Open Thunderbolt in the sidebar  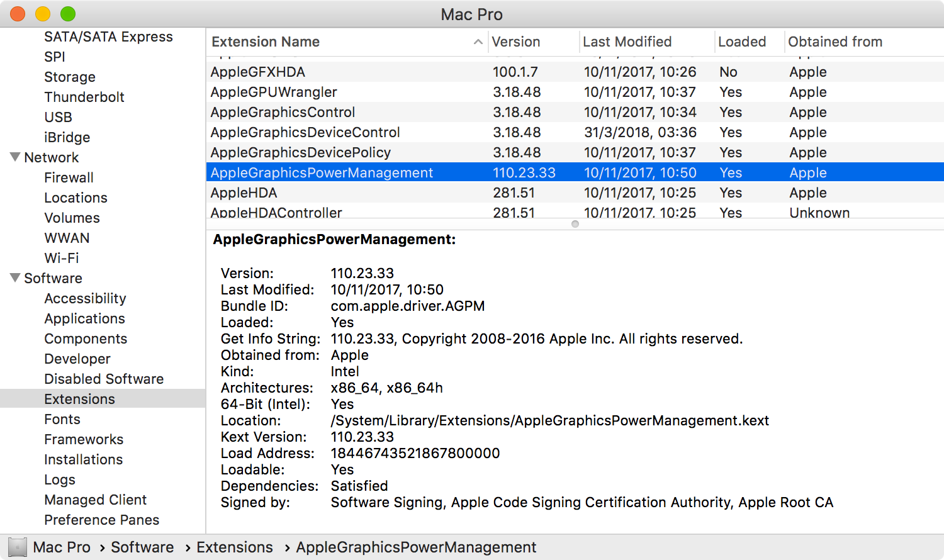coord(84,97)
